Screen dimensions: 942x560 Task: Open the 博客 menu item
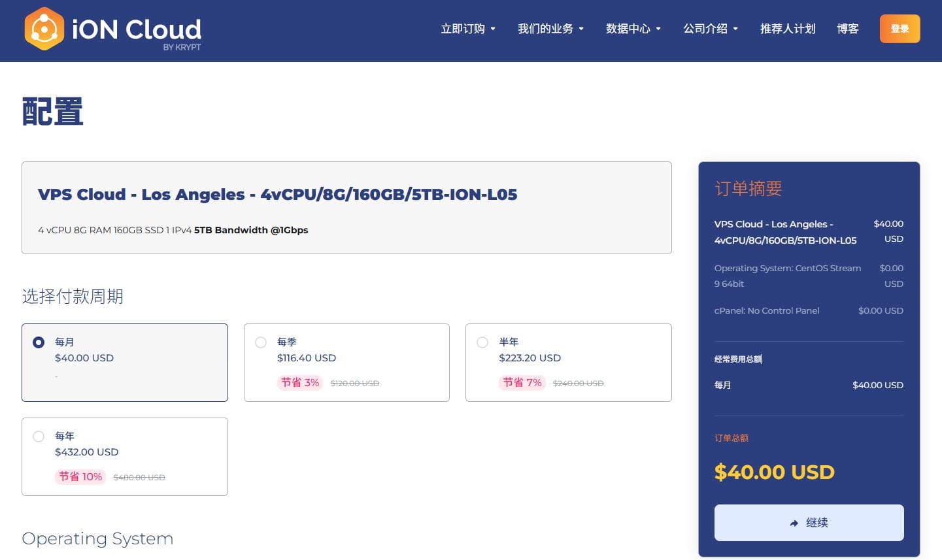847,29
